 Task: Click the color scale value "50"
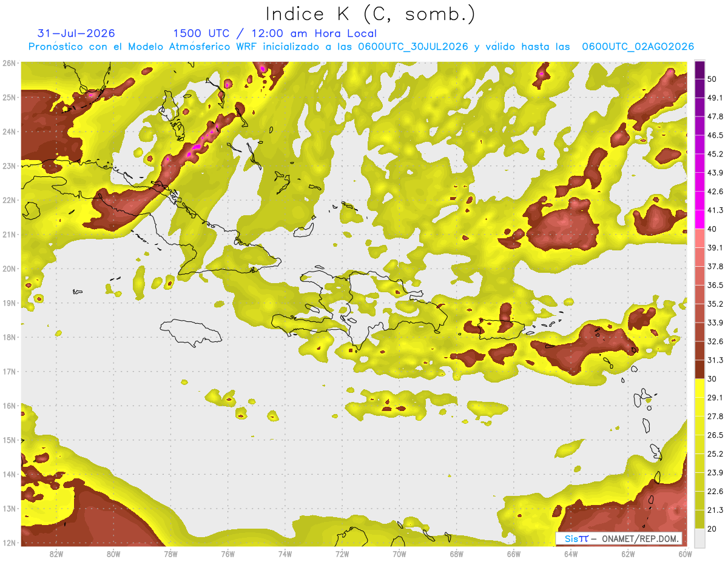[x=712, y=79]
